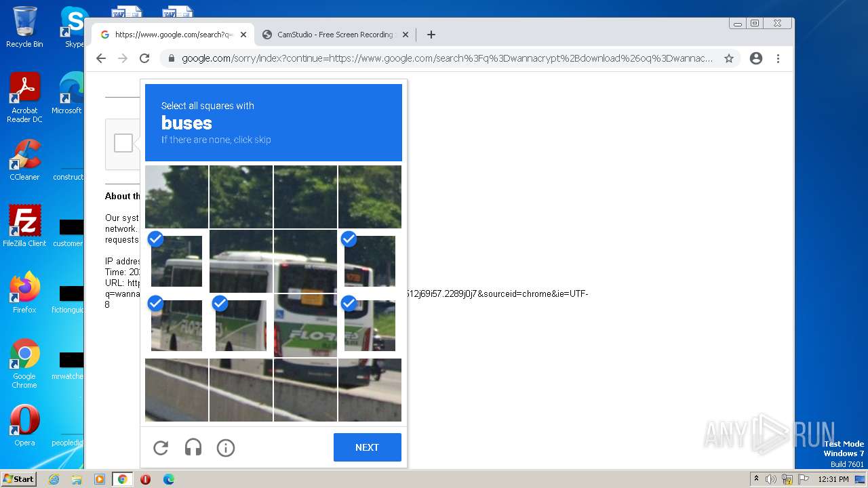Open captcha help info icon
The height and width of the screenshot is (488, 868).
pyautogui.click(x=226, y=447)
